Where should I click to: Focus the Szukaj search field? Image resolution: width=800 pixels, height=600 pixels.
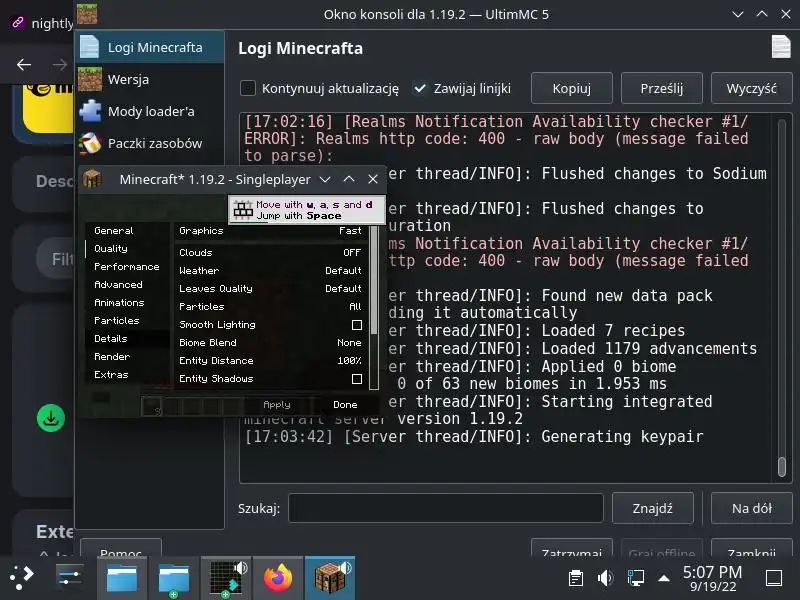(446, 508)
